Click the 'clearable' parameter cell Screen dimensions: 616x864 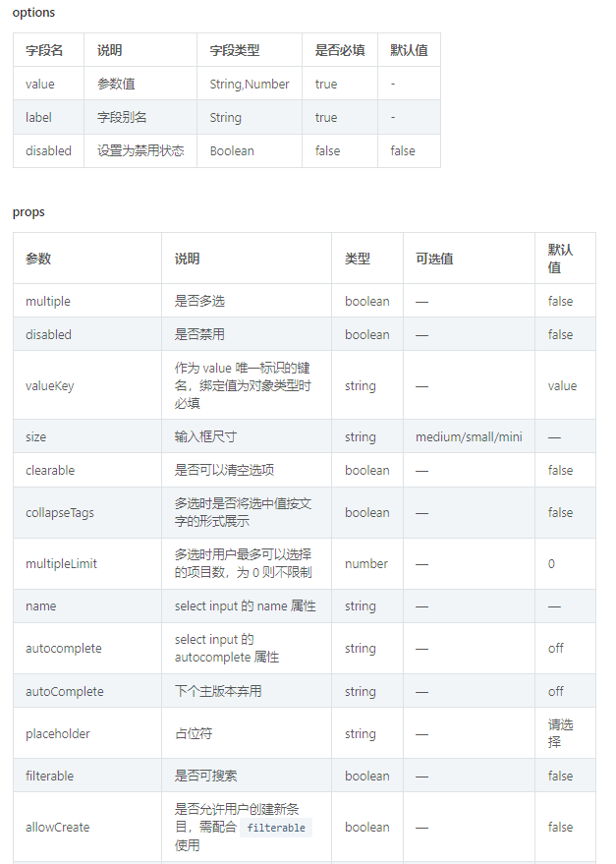(87, 470)
